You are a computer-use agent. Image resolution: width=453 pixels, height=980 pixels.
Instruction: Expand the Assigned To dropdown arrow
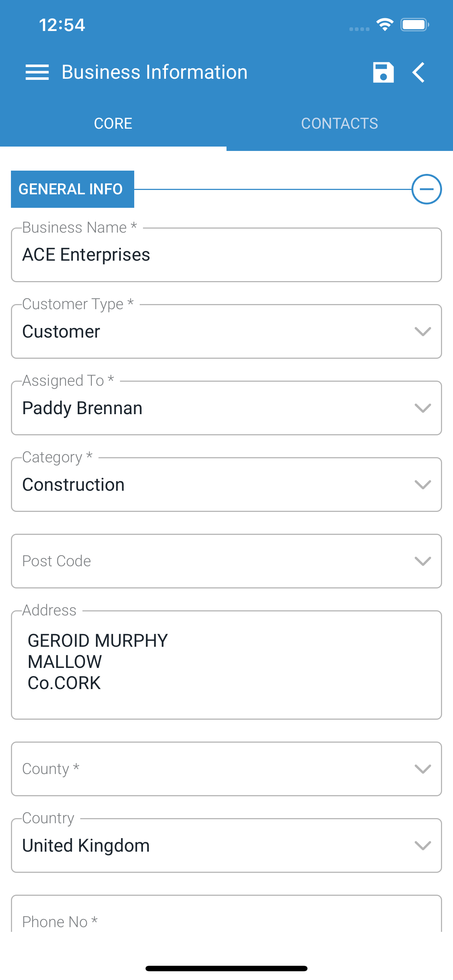pos(423,408)
